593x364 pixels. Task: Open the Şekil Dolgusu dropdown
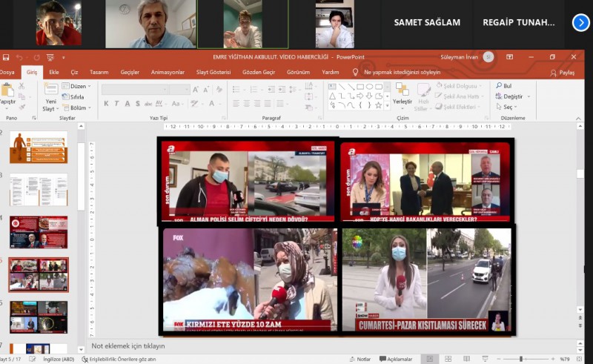coord(460,86)
